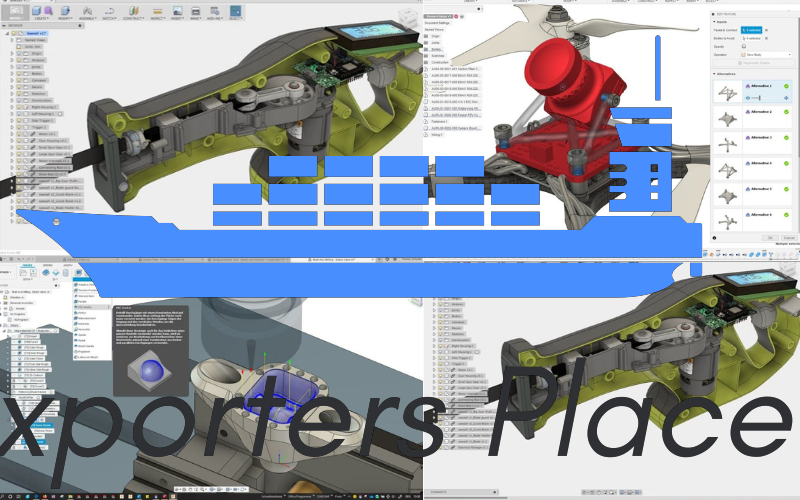Expand Right Housing in upper saw browser
This screenshot has width=800, height=500.
[12, 107]
